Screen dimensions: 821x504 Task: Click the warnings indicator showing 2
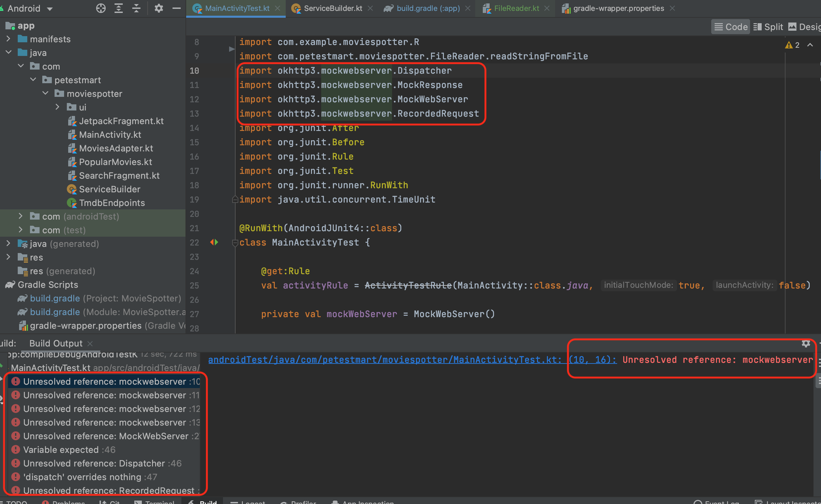(792, 45)
